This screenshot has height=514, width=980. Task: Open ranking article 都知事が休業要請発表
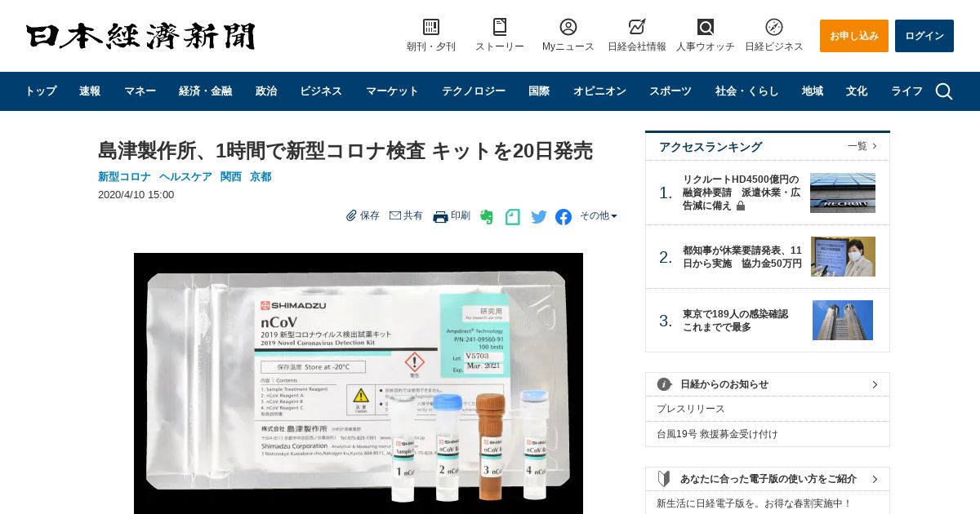(742, 257)
